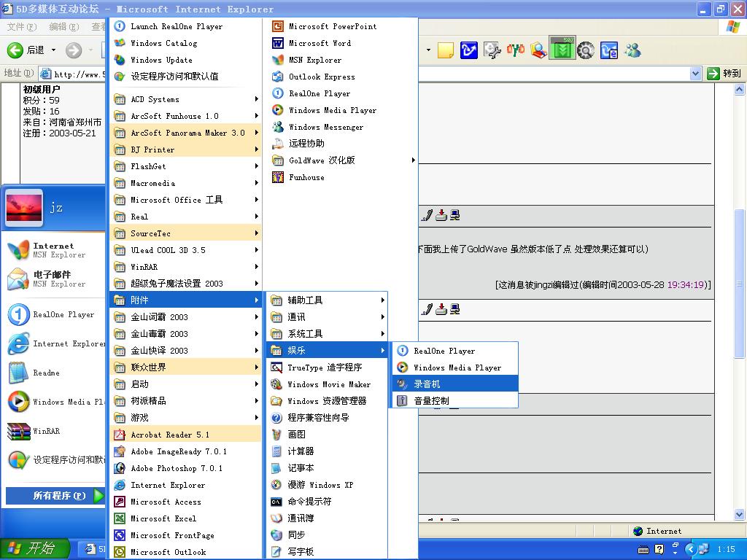This screenshot has height=560, width=747.
Task: Expand ACD Systems submenu
Action: 186,99
